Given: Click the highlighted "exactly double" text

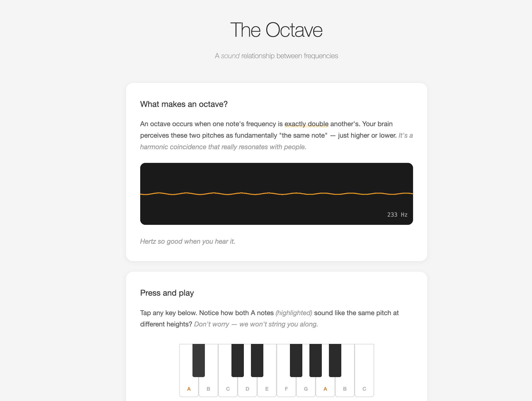Looking at the screenshot, I should pos(306,124).
